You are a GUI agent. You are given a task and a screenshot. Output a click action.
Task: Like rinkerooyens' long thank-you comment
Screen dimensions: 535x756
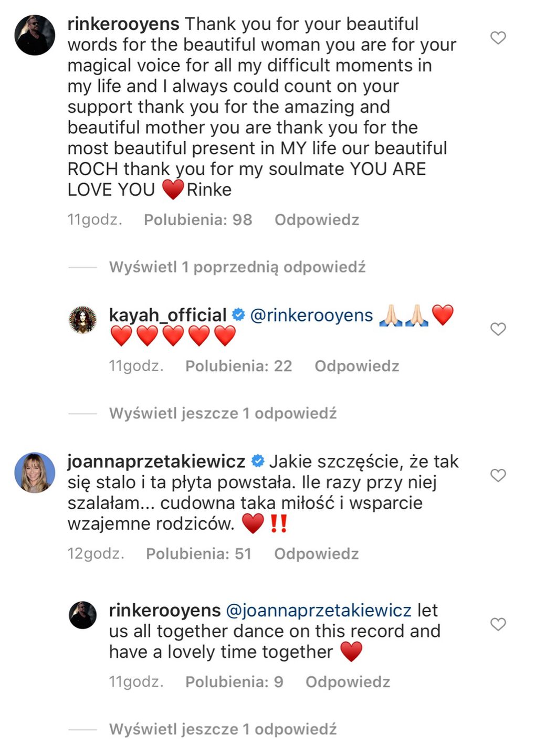click(498, 38)
